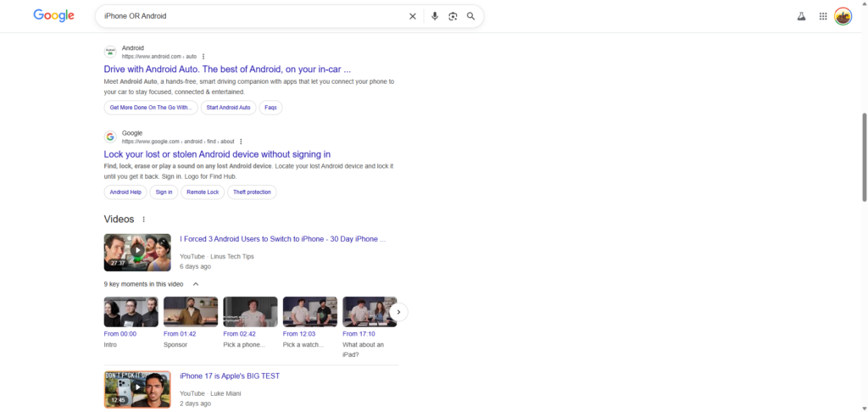This screenshot has width=868, height=412.
Task: Clear the search box text
Action: [413, 16]
